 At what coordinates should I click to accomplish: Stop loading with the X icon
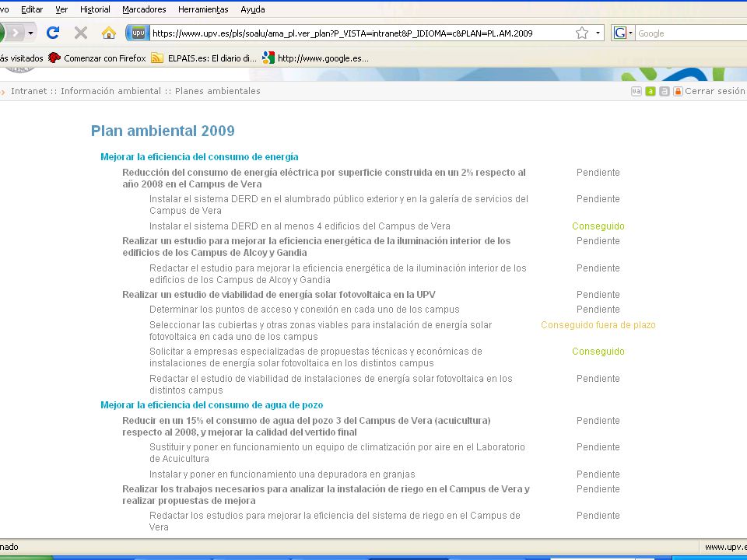81,33
